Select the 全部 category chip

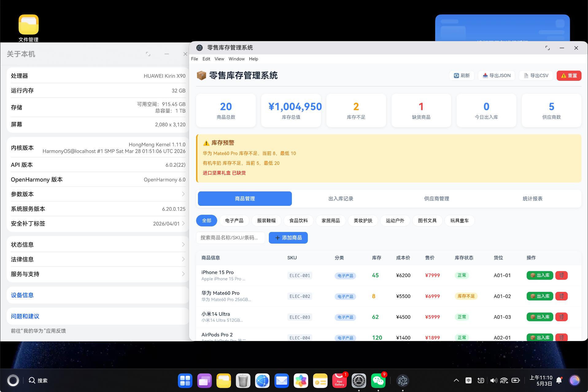(207, 221)
